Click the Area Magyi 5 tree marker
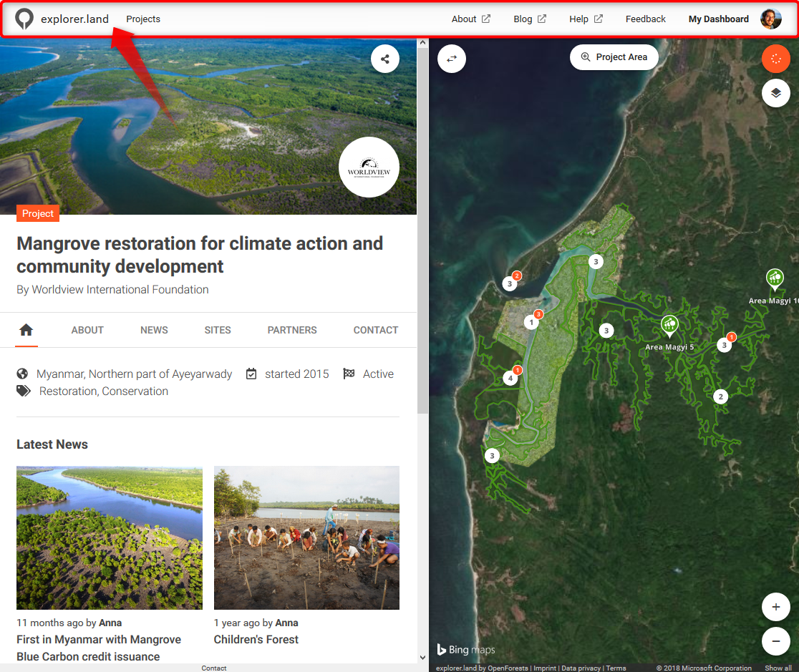Viewport: 799px width, 672px height. tap(669, 326)
